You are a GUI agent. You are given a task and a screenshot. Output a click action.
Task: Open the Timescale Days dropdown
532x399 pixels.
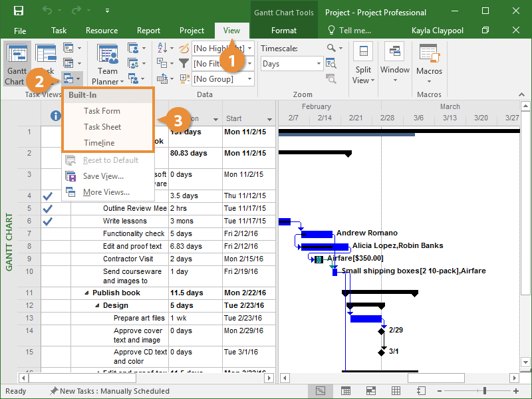[x=319, y=64]
